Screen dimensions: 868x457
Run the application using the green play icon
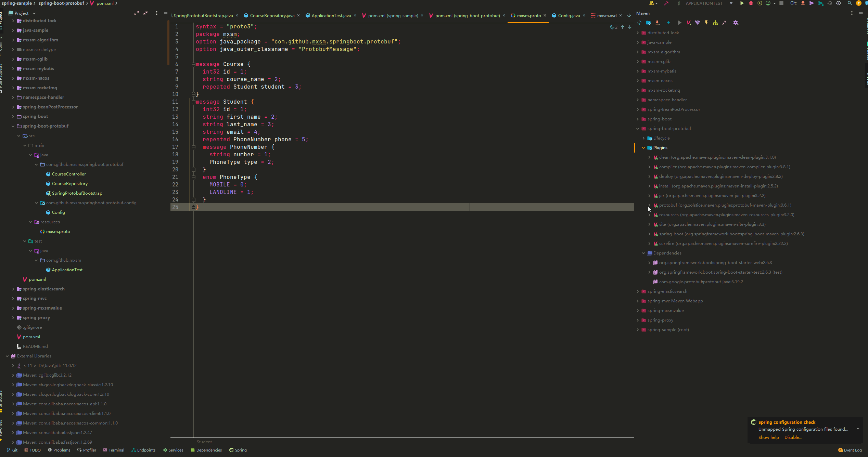click(742, 3)
